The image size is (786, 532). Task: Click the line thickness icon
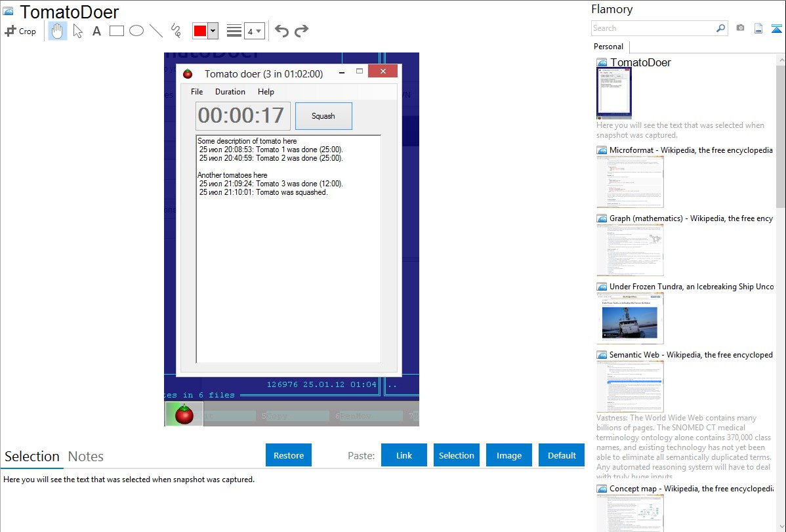(234, 31)
